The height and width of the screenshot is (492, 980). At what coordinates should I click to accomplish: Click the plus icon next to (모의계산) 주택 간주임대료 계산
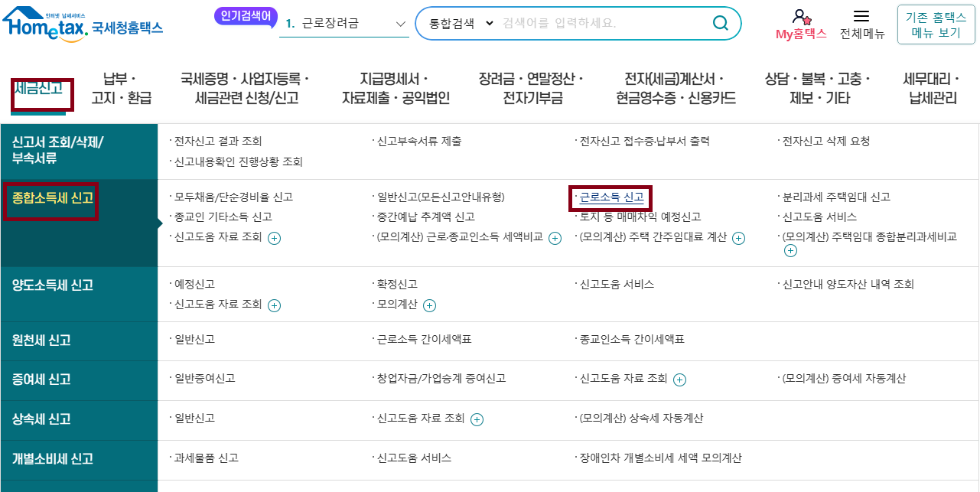click(x=738, y=239)
